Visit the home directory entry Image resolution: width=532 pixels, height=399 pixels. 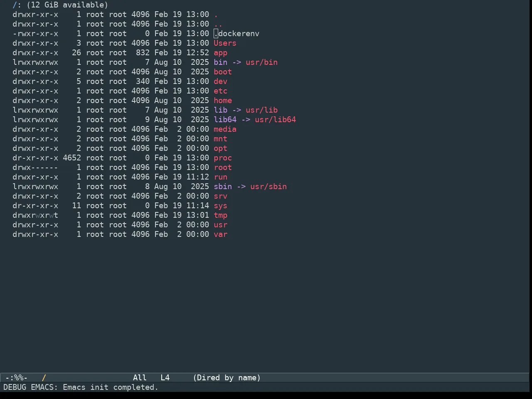[x=223, y=101]
